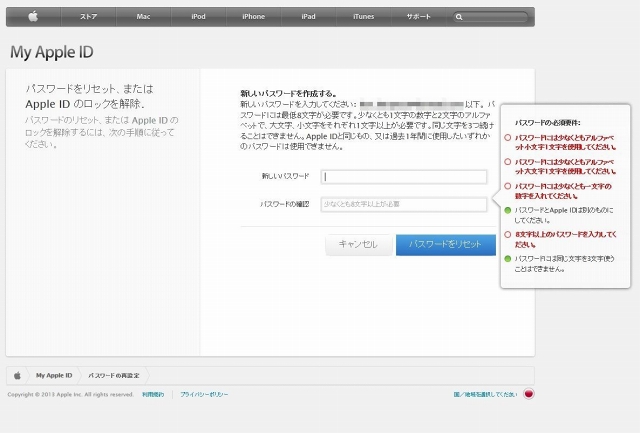Click the 新しいパスワードを作成する heading

click(x=288, y=93)
